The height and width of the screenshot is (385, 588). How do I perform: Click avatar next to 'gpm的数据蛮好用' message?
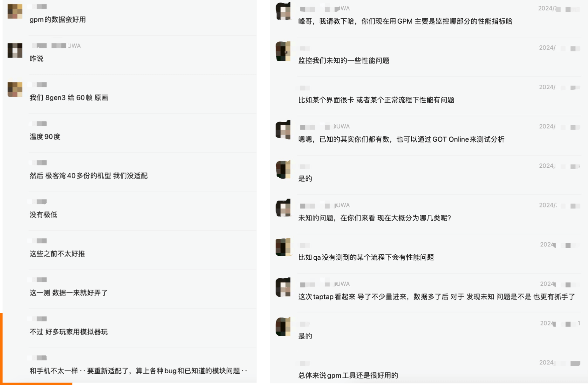point(15,11)
